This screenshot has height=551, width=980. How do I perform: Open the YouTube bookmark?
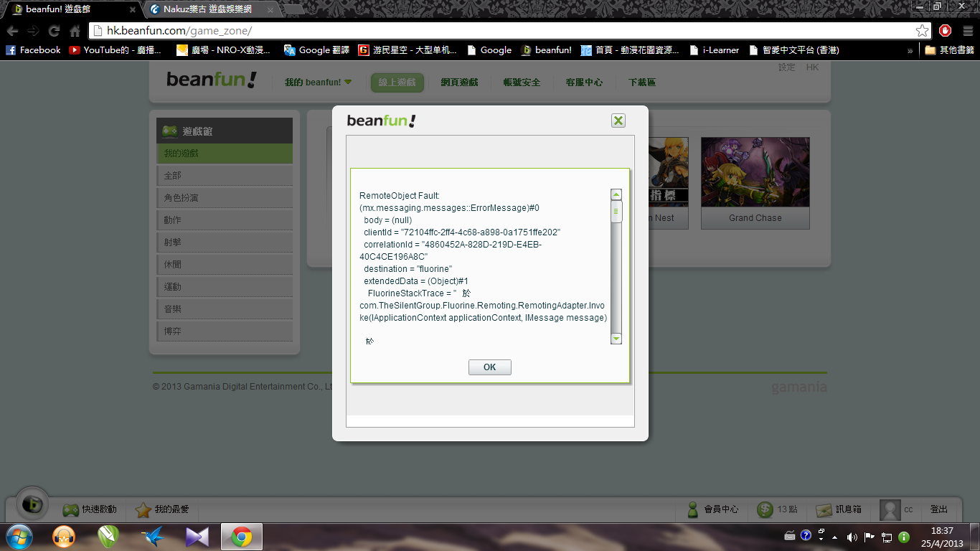tap(115, 50)
